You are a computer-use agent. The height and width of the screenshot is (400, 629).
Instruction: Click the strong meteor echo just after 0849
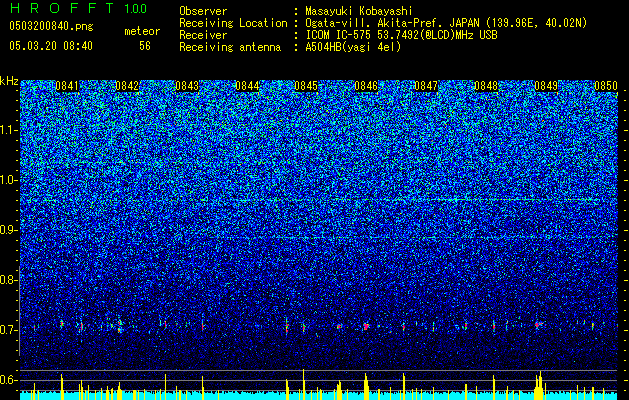coord(539,324)
